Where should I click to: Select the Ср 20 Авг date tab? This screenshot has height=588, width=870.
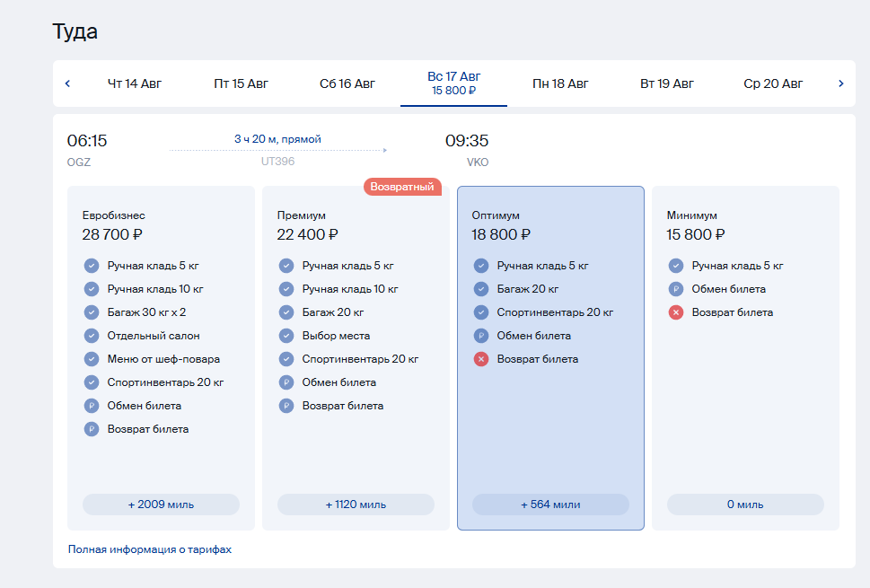pyautogui.click(x=773, y=83)
